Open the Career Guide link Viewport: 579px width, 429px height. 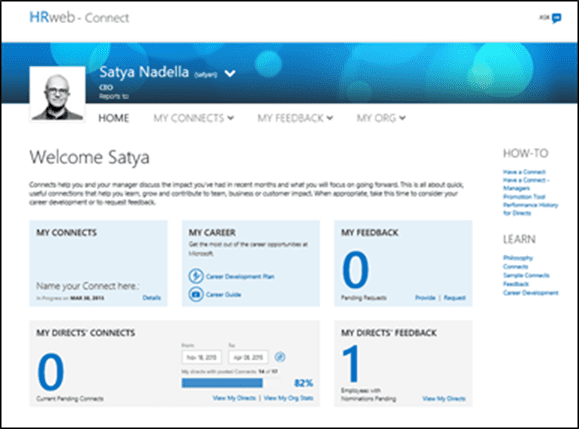tap(223, 295)
